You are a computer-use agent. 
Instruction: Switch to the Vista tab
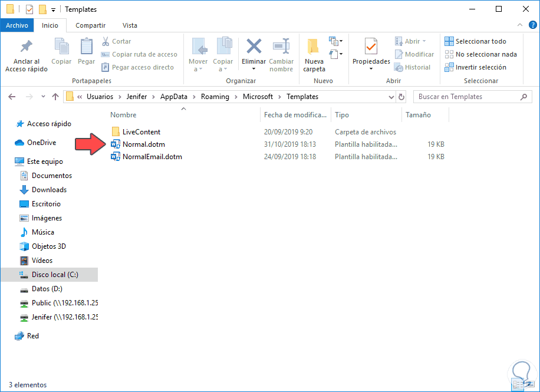[x=130, y=25]
